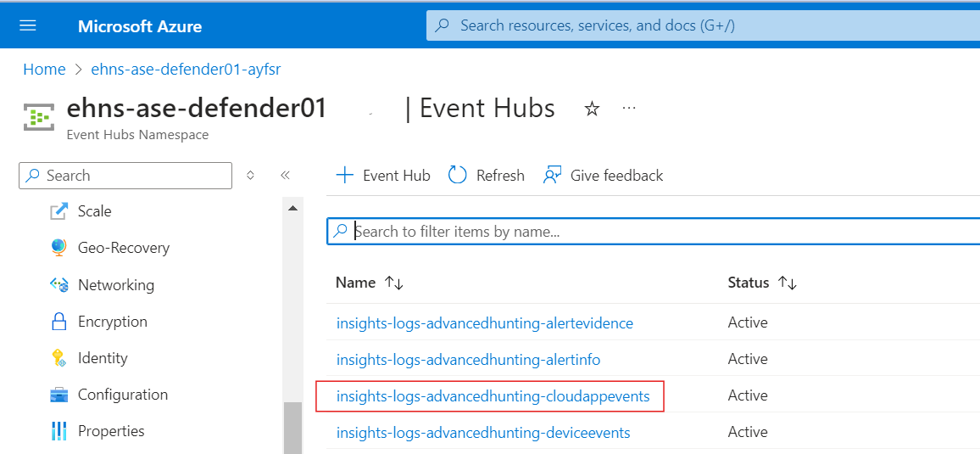This screenshot has width=980, height=454.
Task: Click the circular Refresh icon
Action: [x=458, y=176]
